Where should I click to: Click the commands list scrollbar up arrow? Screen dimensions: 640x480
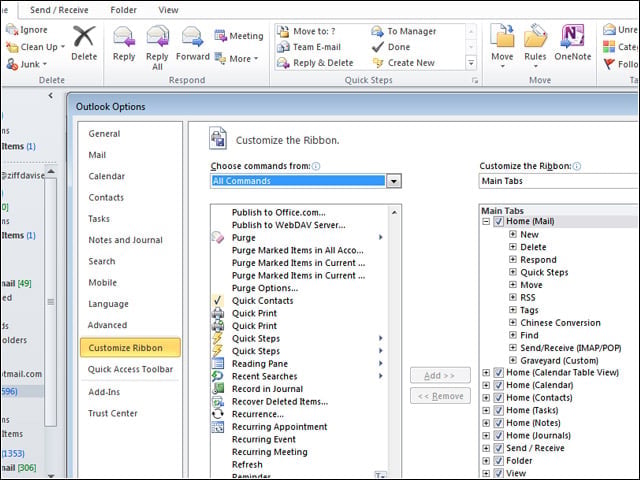point(394,213)
